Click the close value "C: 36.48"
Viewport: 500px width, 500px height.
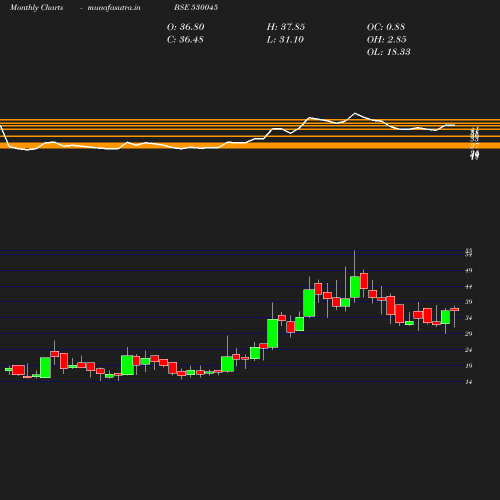coord(185,40)
